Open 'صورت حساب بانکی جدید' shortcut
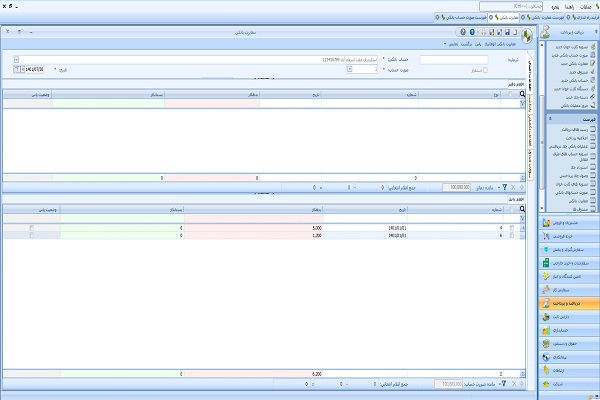 tap(573, 55)
